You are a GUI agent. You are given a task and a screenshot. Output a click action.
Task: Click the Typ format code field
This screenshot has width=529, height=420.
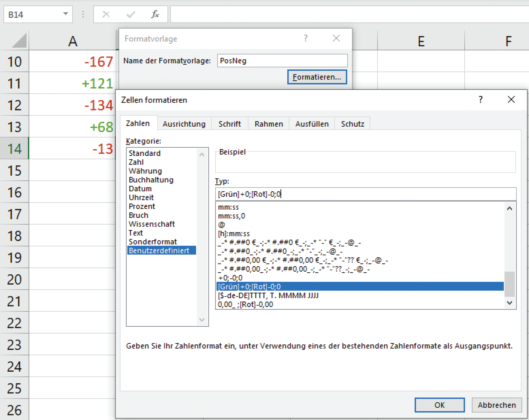365,194
